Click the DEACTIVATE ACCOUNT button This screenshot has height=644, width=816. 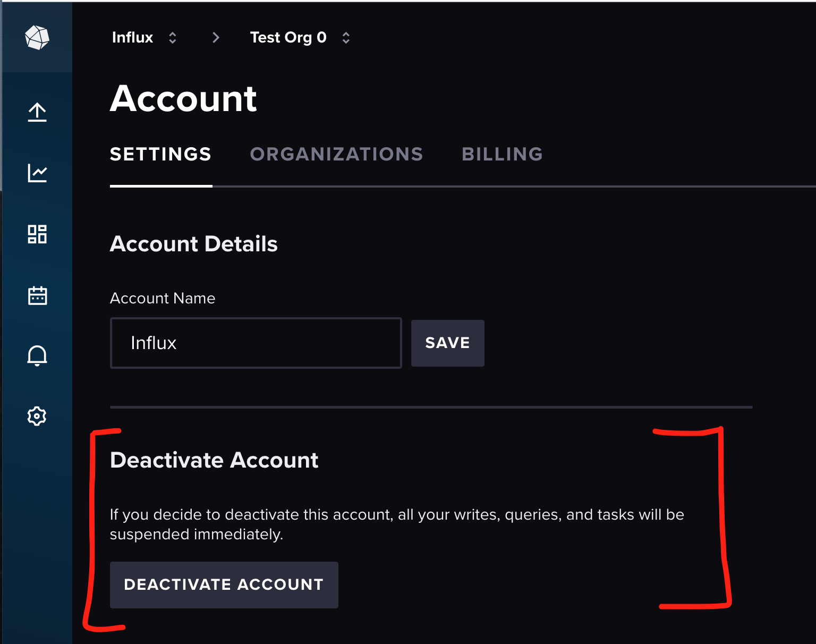tap(224, 584)
